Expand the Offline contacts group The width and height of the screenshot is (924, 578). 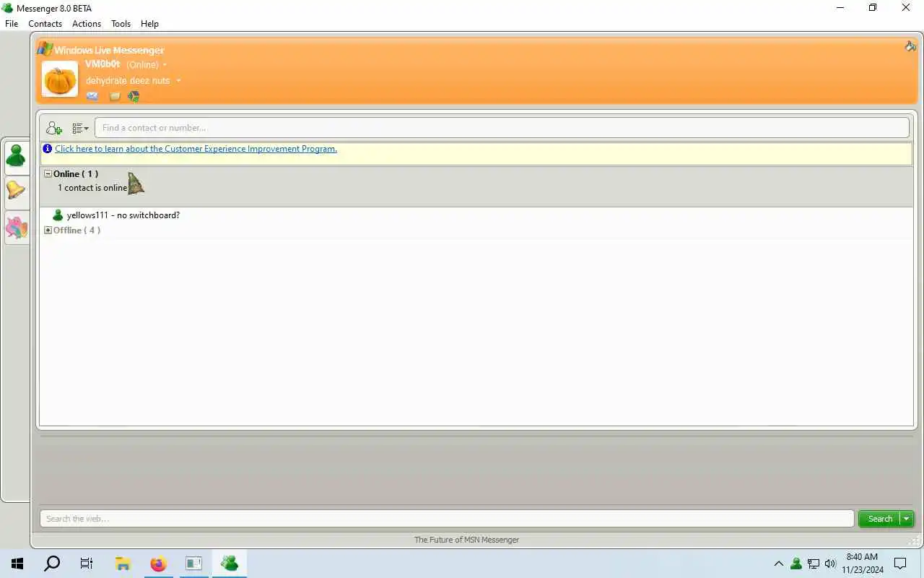coord(48,230)
